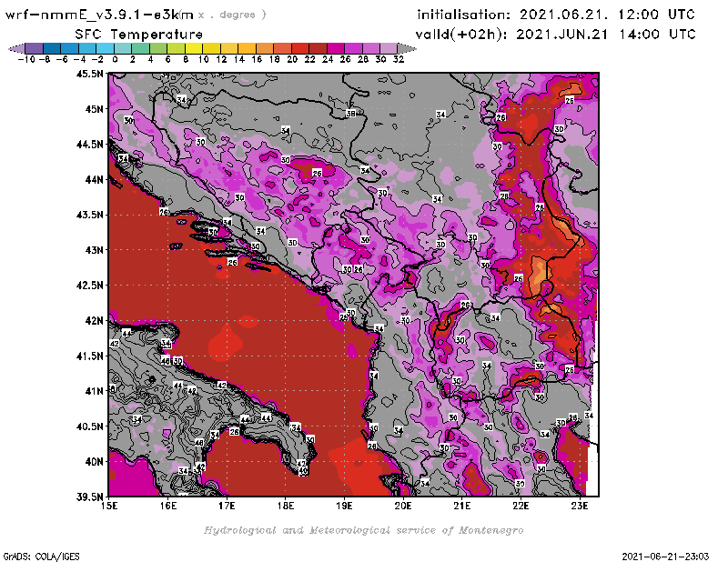Click the '44N' latitude label
The height and width of the screenshot is (562, 728).
(94, 179)
